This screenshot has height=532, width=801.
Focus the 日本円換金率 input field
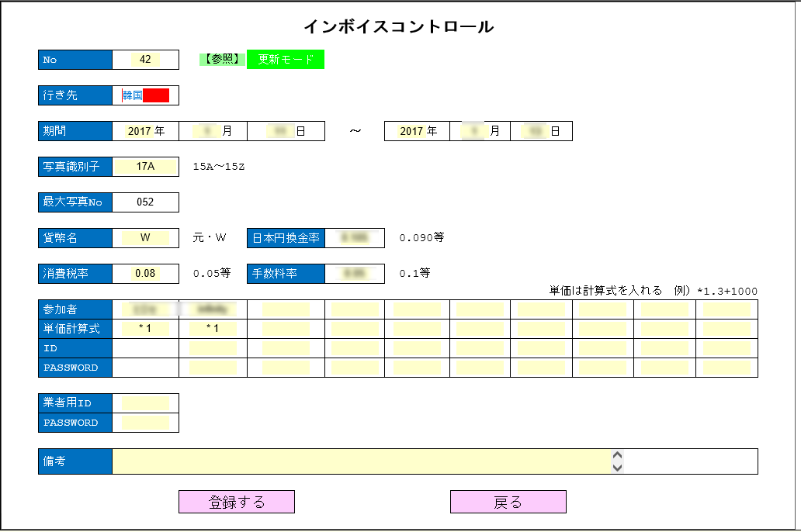354,238
